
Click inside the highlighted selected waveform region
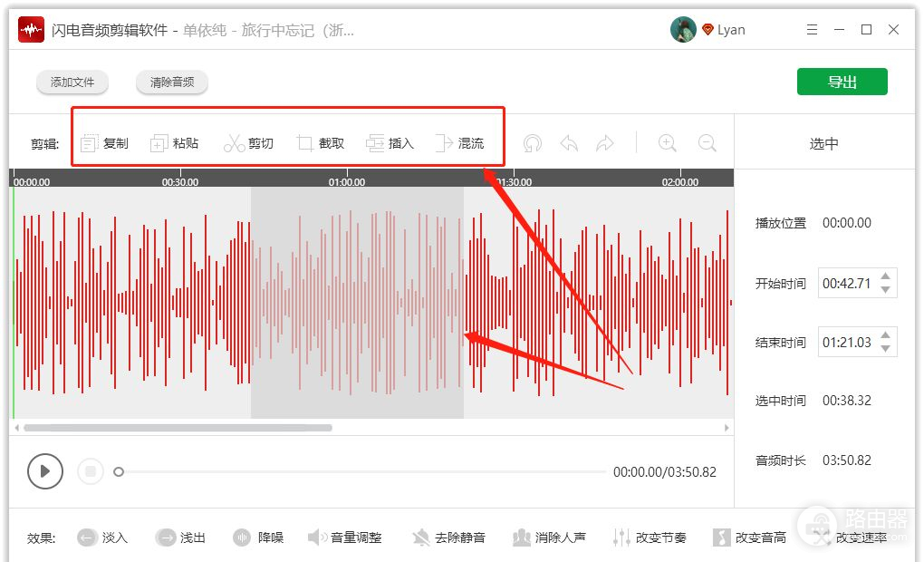coord(357,303)
